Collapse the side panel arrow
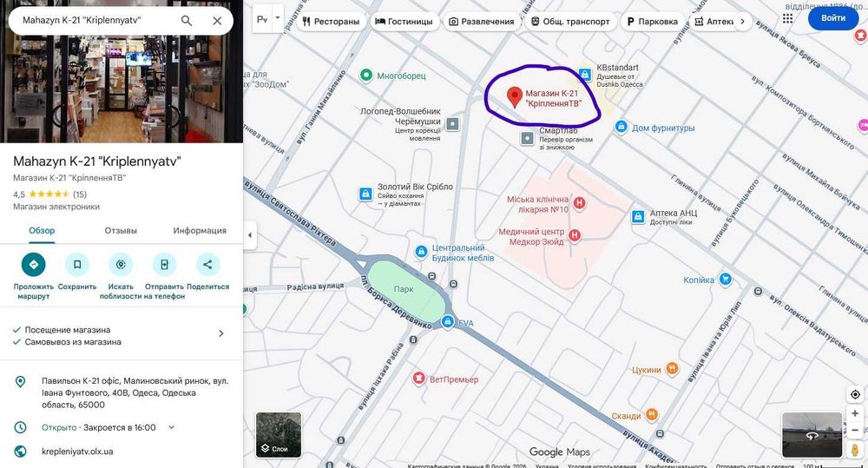The width and height of the screenshot is (868, 468). click(250, 234)
